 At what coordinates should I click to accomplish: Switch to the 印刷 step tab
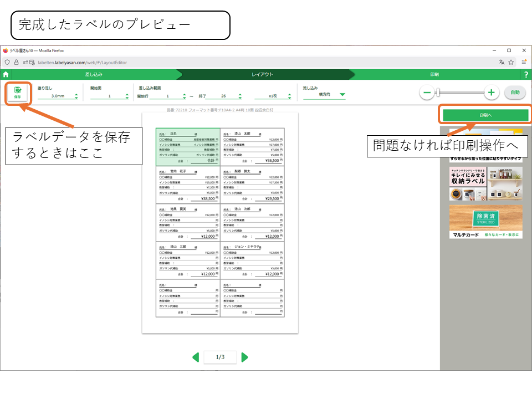(434, 74)
